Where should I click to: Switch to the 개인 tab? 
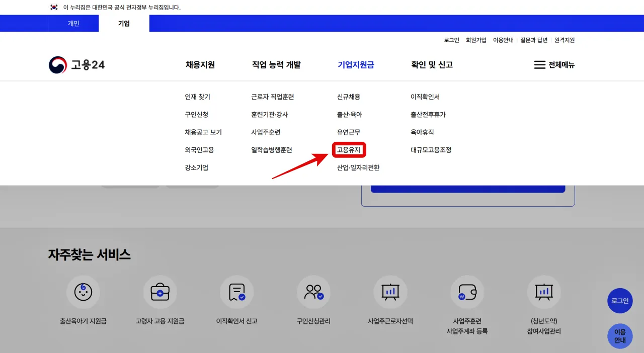[x=73, y=23]
